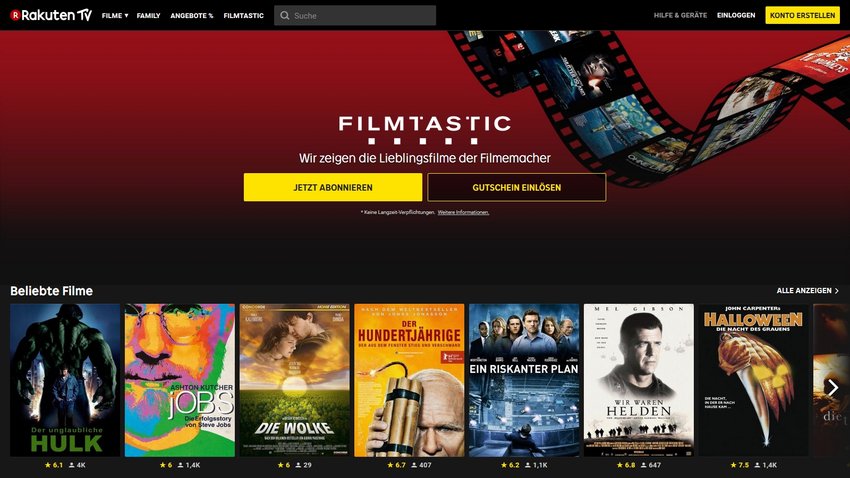Screen dimensions: 850x478
Task: Click the star rating under Hulk poster
Action: click(x=54, y=465)
